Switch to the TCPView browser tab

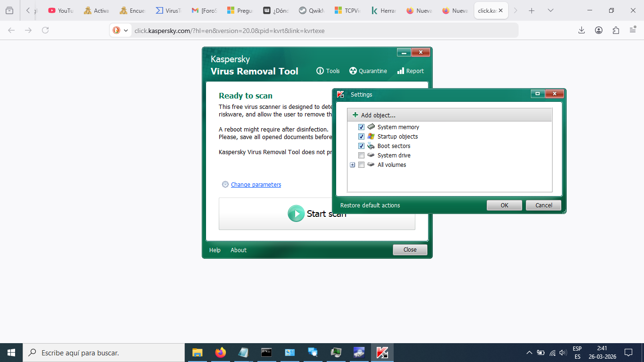(347, 10)
